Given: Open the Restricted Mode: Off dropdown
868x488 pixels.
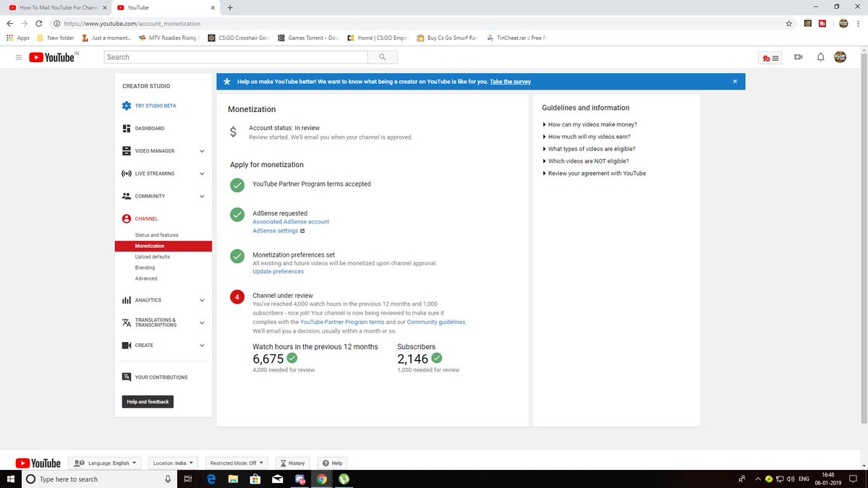Looking at the screenshot, I should (x=237, y=463).
